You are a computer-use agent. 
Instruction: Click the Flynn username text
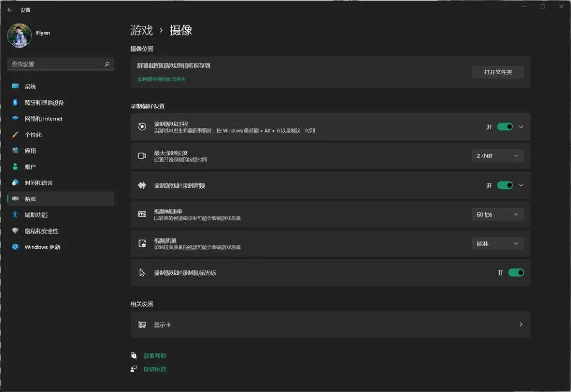click(x=43, y=33)
